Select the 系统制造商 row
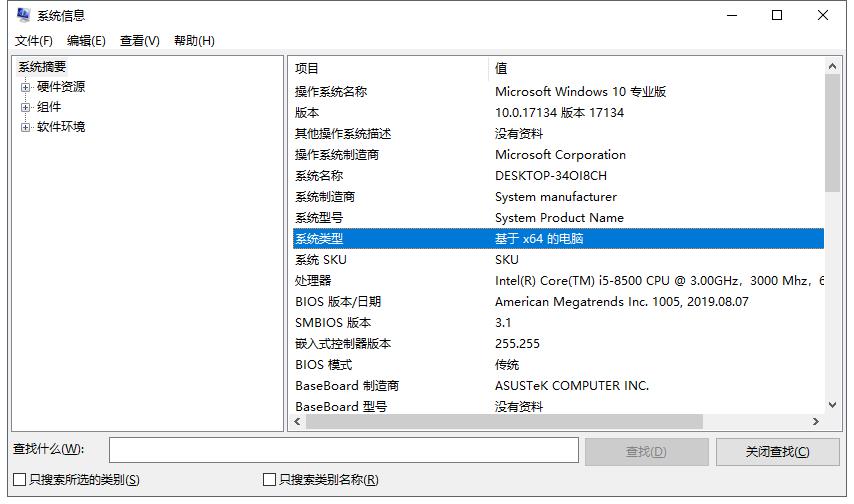Image resolution: width=854 pixels, height=504 pixels. [558, 197]
